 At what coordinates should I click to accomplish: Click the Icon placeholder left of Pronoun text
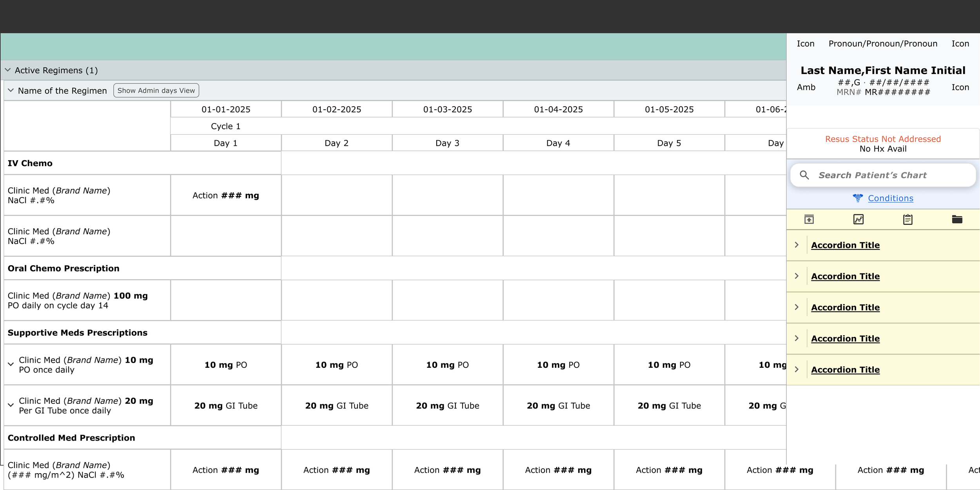click(805, 44)
